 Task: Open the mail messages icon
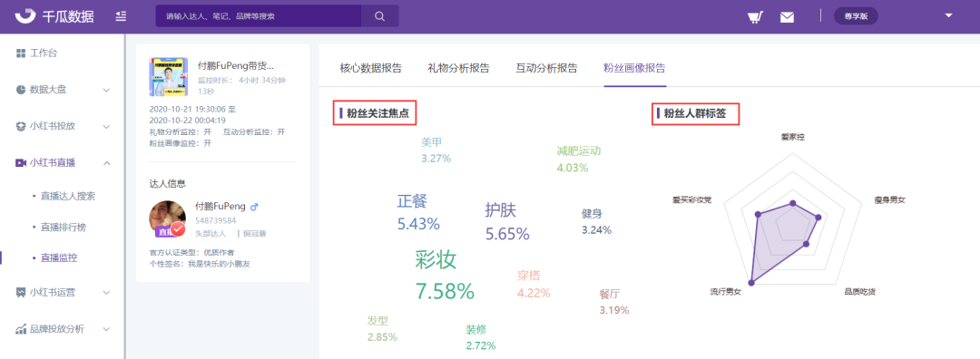point(787,17)
